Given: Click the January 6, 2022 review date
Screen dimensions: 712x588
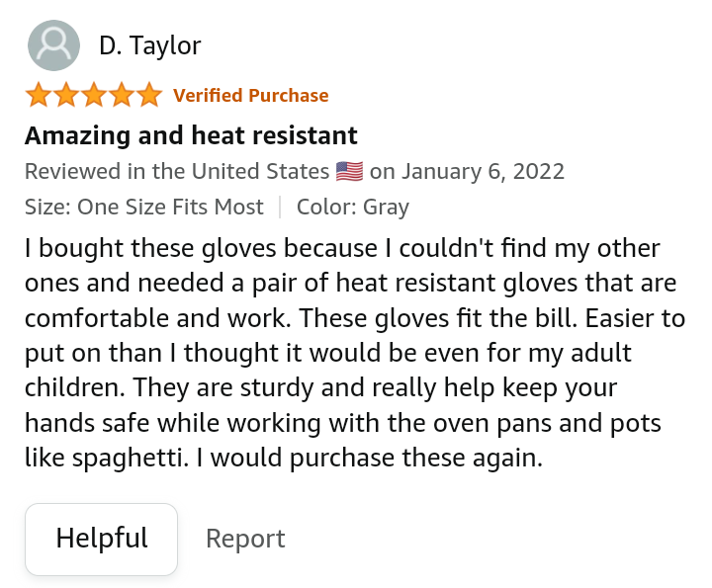Looking at the screenshot, I should [484, 172].
